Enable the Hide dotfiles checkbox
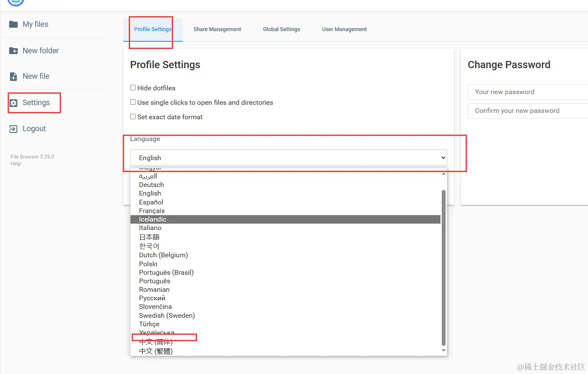The width and height of the screenshot is (588, 374). 133,88
